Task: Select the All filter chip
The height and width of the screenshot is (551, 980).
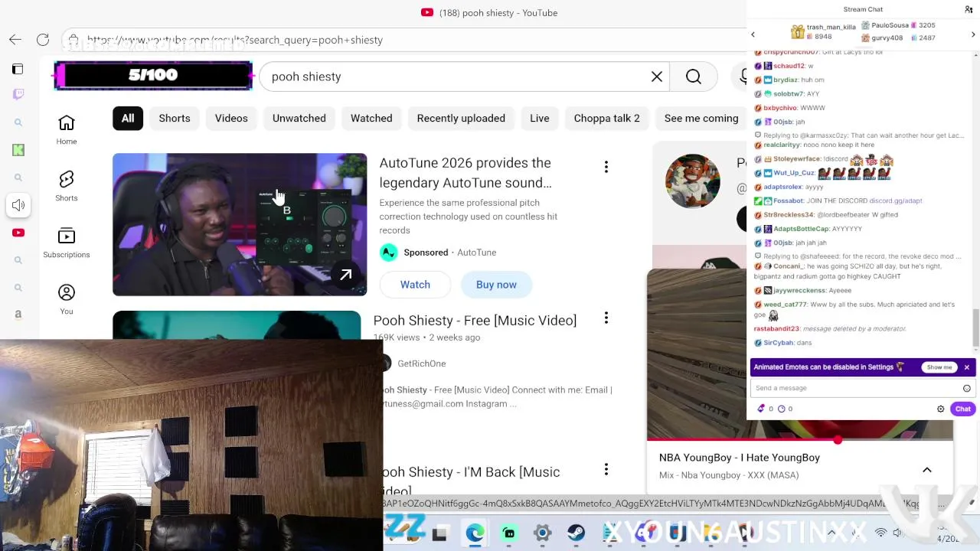Action: click(128, 118)
